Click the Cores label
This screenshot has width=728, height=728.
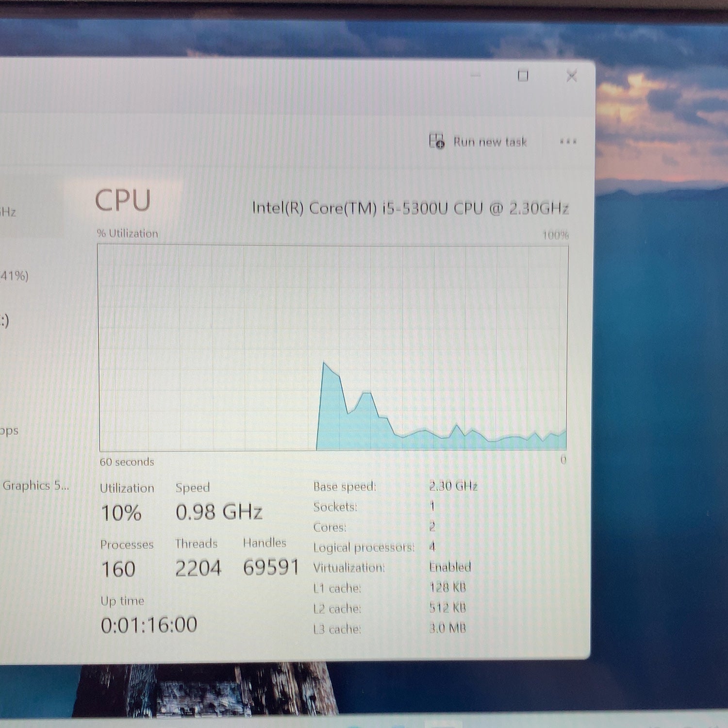pyautogui.click(x=330, y=527)
